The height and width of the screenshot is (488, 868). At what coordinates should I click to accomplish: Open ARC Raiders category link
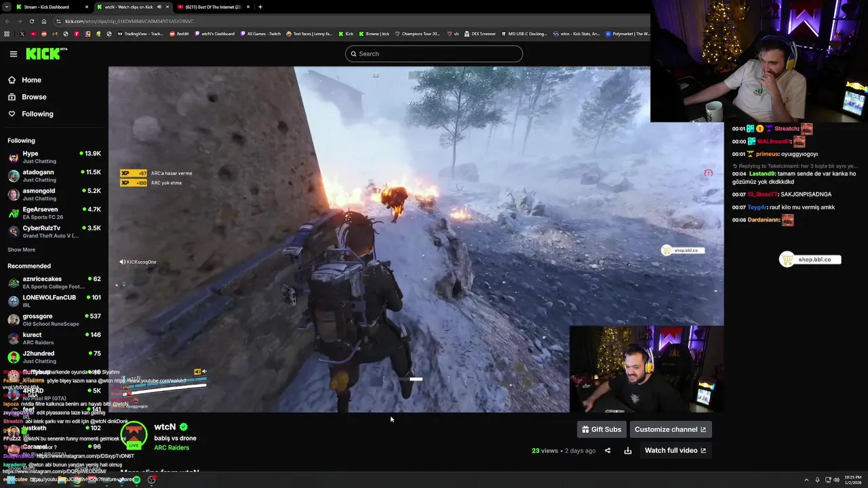coord(172,447)
